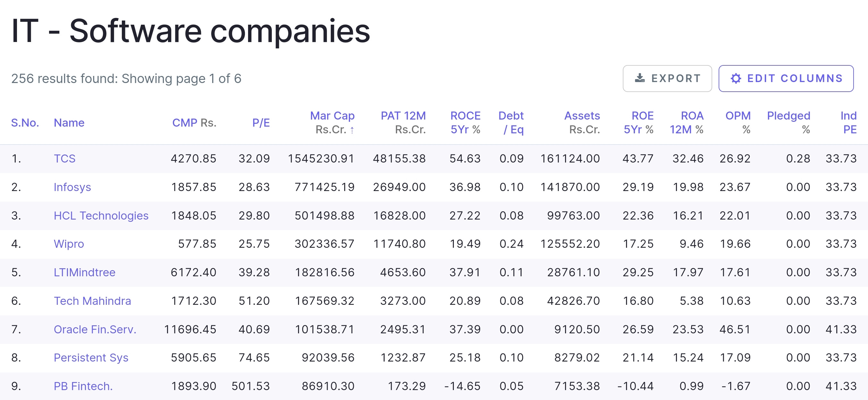Sort by S.No. column header

click(x=25, y=123)
